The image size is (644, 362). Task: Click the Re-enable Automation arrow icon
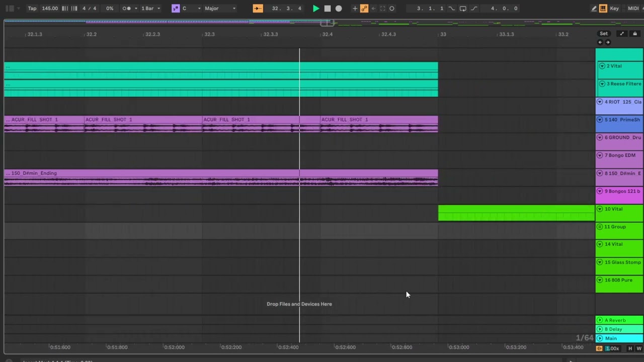tap(373, 9)
